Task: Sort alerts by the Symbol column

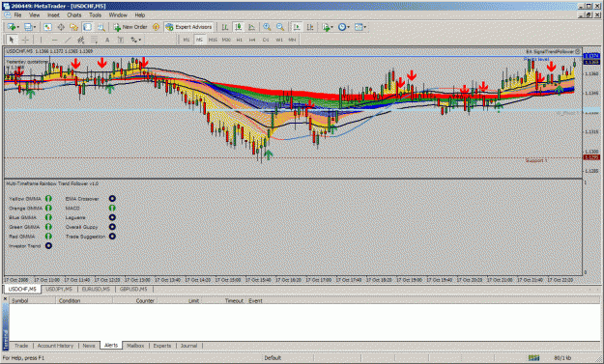Action: coord(32,300)
